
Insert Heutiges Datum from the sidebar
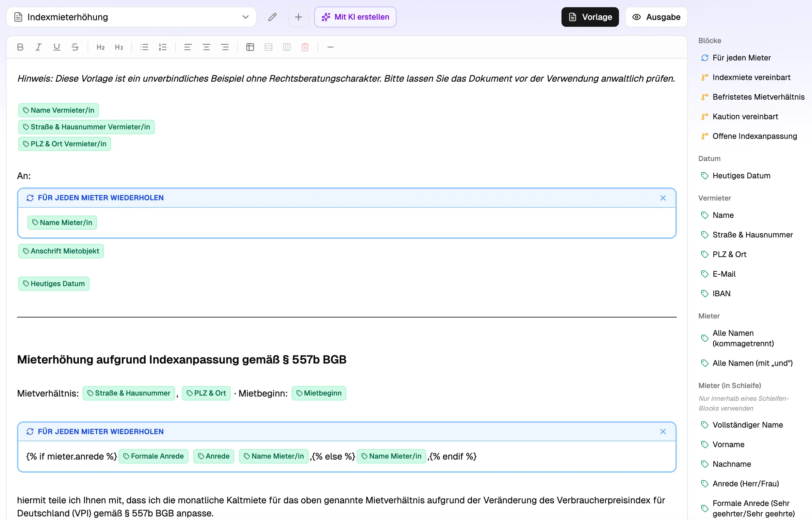tap(736, 176)
